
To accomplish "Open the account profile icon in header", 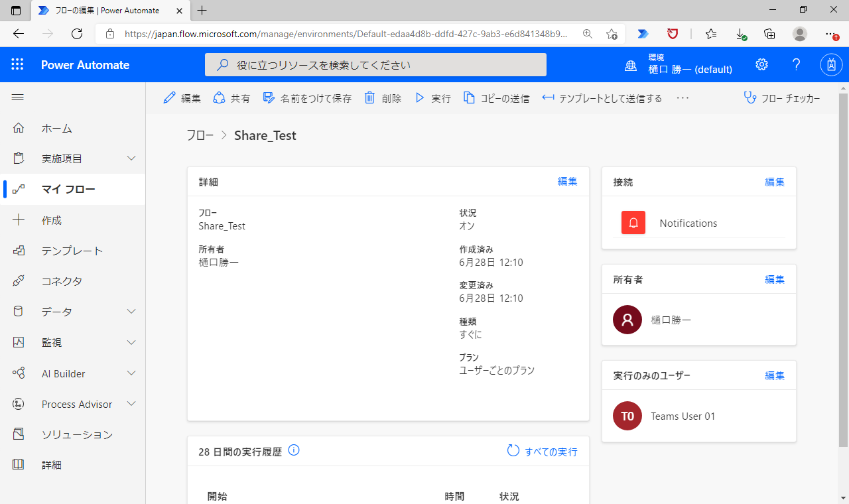I will pos(831,64).
